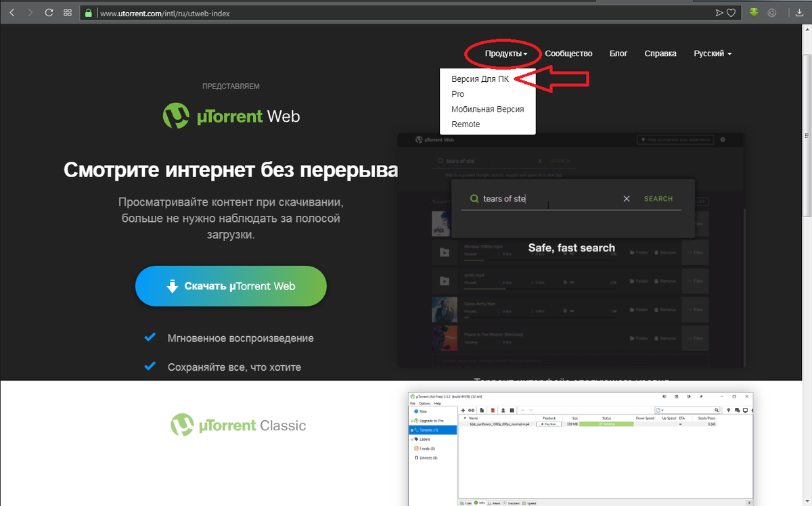Open Options menu in µTorrent Classic
The height and width of the screenshot is (506, 812).
click(x=424, y=404)
